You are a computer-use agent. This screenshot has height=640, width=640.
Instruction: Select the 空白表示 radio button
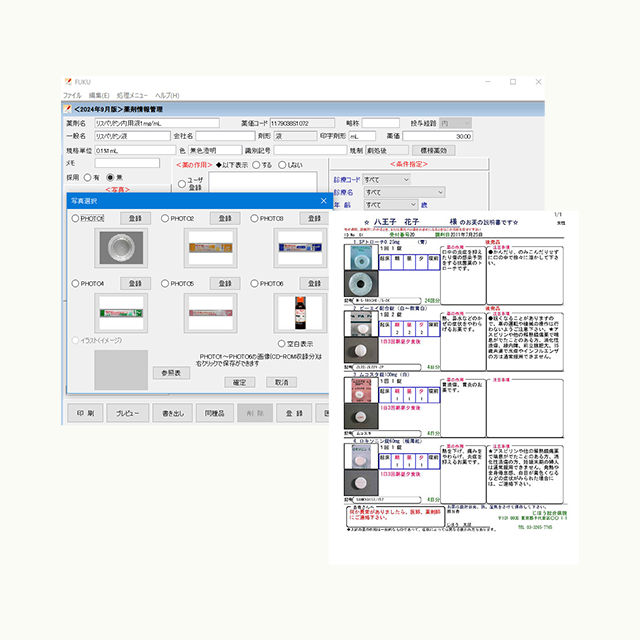pos(280,343)
